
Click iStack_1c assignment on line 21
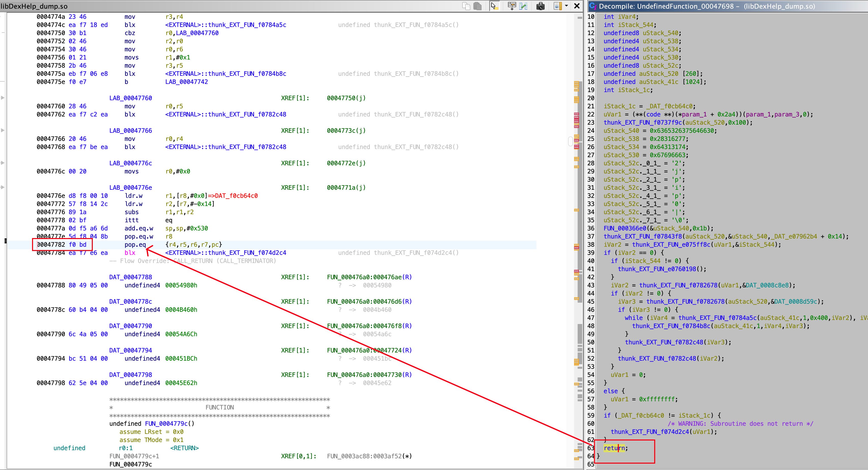(649, 106)
